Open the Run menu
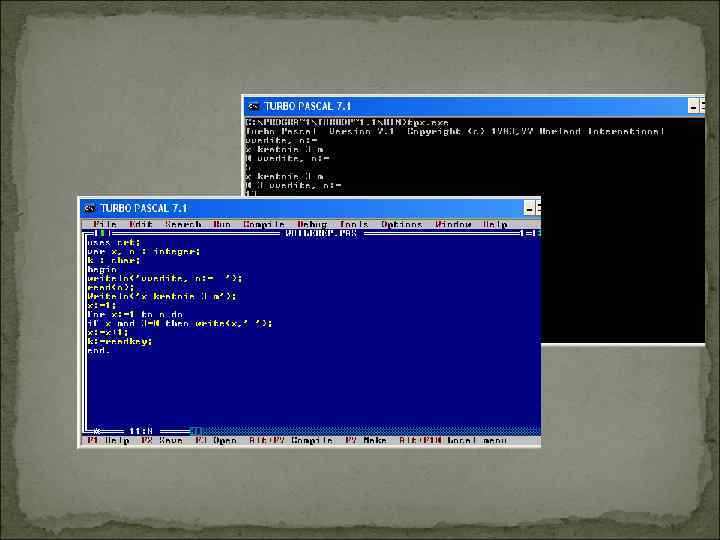Screen dimensions: 720x540 tap(222, 224)
